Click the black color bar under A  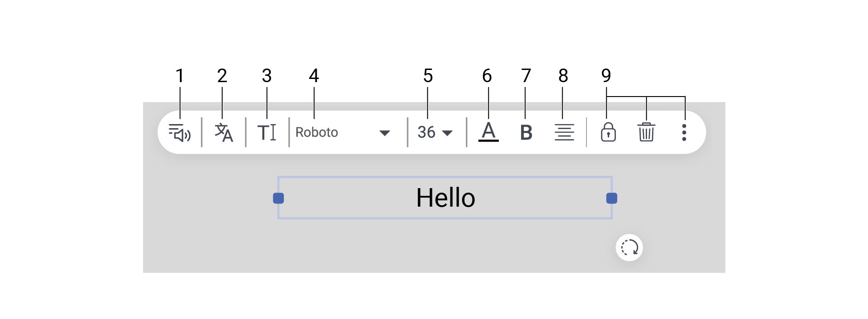point(488,141)
